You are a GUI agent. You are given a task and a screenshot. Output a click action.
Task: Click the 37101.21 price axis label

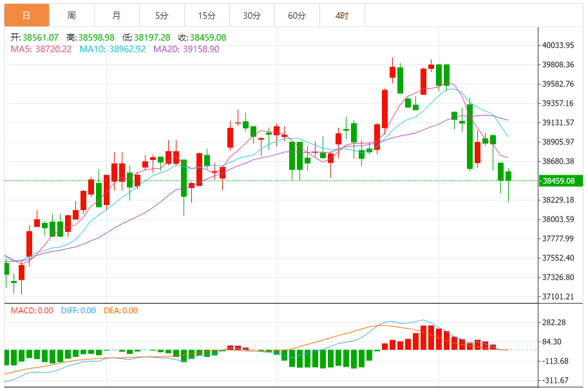coord(558,297)
